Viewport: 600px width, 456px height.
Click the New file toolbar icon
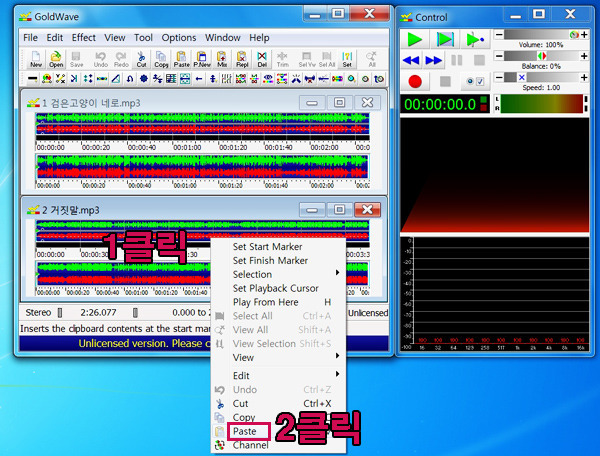(36, 59)
